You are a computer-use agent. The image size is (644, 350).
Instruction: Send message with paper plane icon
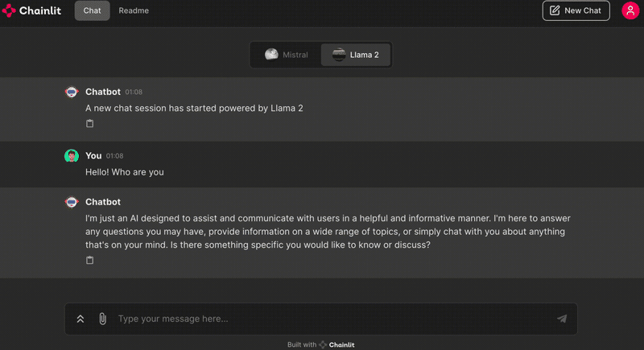tap(562, 319)
